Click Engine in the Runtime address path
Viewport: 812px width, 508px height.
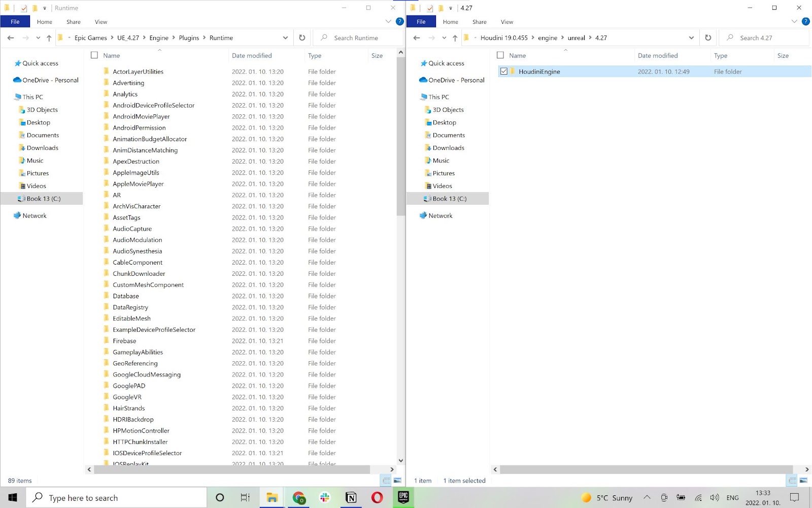(x=159, y=38)
